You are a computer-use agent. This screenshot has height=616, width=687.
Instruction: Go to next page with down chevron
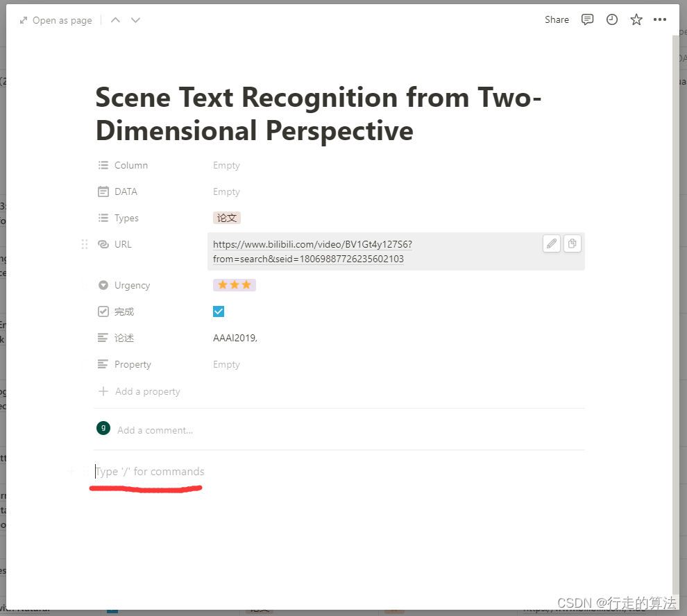coord(136,20)
